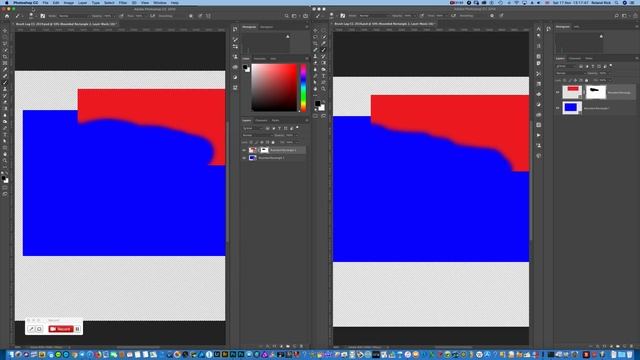Open Spotlight search in macOS menu bar
640x360 pixels.
(617, 2)
